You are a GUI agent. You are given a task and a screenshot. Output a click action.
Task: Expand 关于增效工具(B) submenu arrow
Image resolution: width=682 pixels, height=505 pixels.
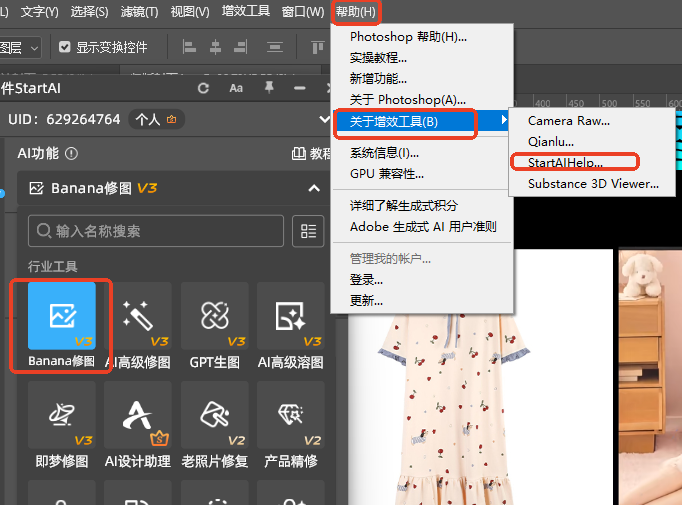tap(504, 120)
